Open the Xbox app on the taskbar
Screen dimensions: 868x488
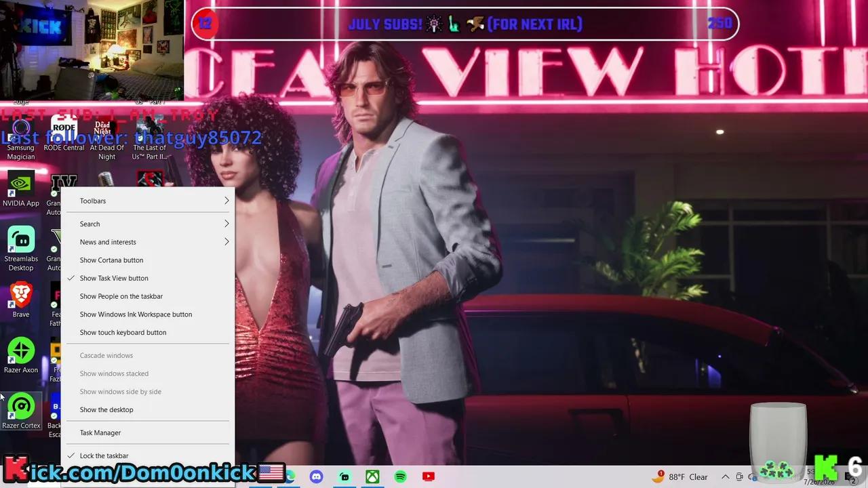(372, 476)
